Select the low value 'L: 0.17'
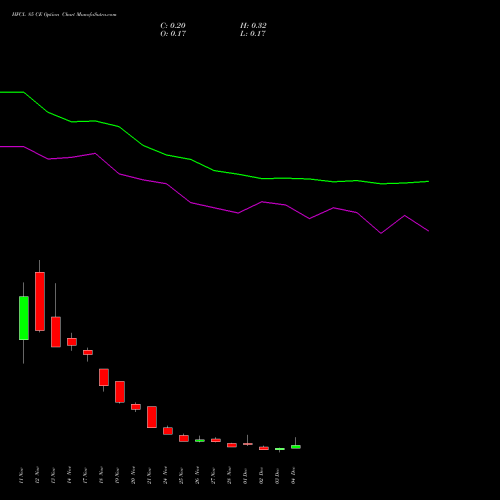The height and width of the screenshot is (500, 500). pos(253,34)
